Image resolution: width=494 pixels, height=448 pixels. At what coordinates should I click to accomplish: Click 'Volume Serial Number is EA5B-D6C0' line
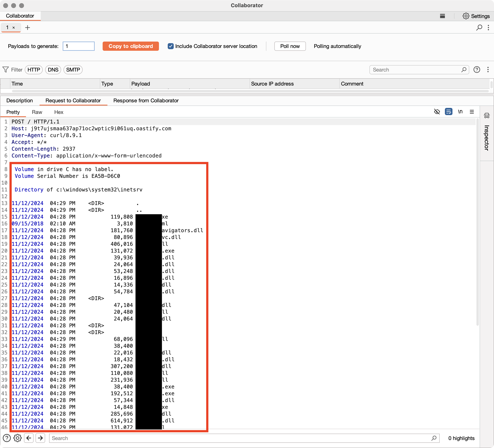(67, 176)
